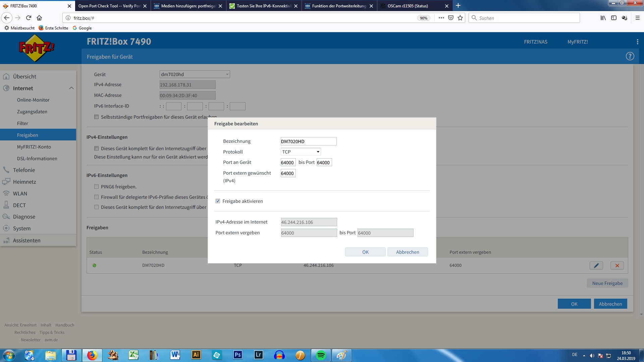Click Neue Freigabe button
The width and height of the screenshot is (644, 362).
click(x=607, y=283)
